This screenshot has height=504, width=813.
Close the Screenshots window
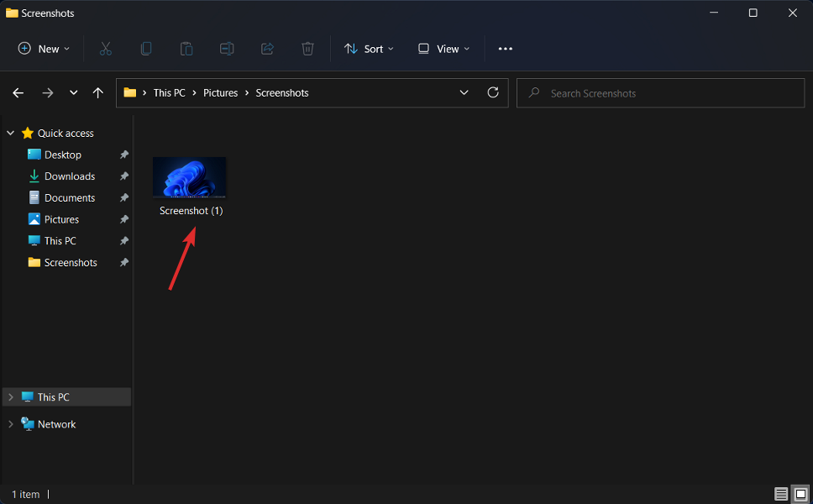click(793, 13)
